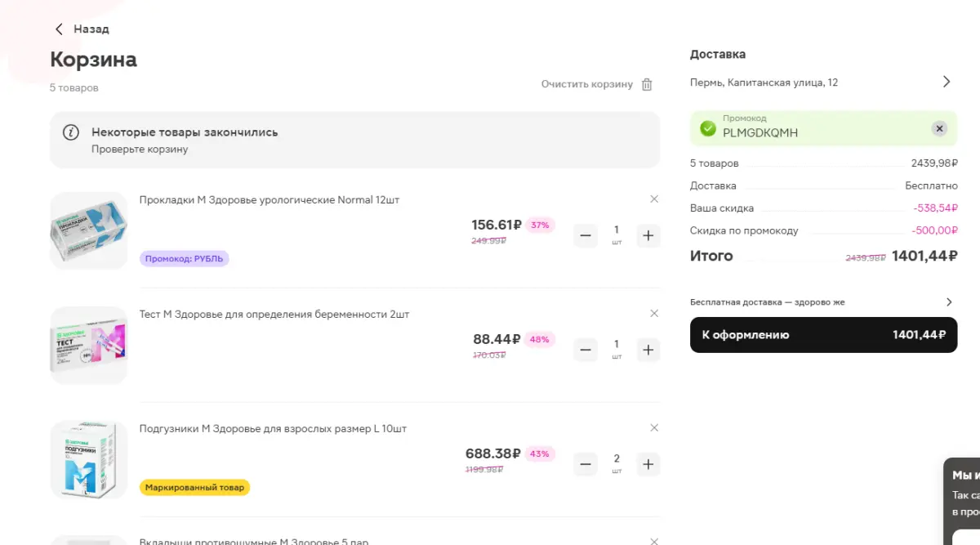Image resolution: width=980 pixels, height=545 pixels.
Task: Remove Подгузники для взрослых item with X
Action: click(654, 427)
